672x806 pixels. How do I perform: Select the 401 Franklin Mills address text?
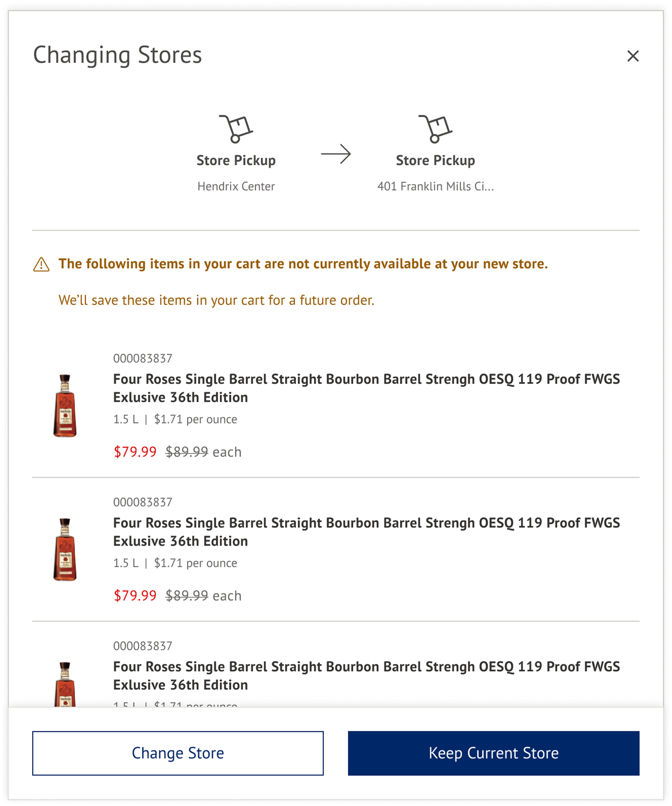tap(435, 186)
